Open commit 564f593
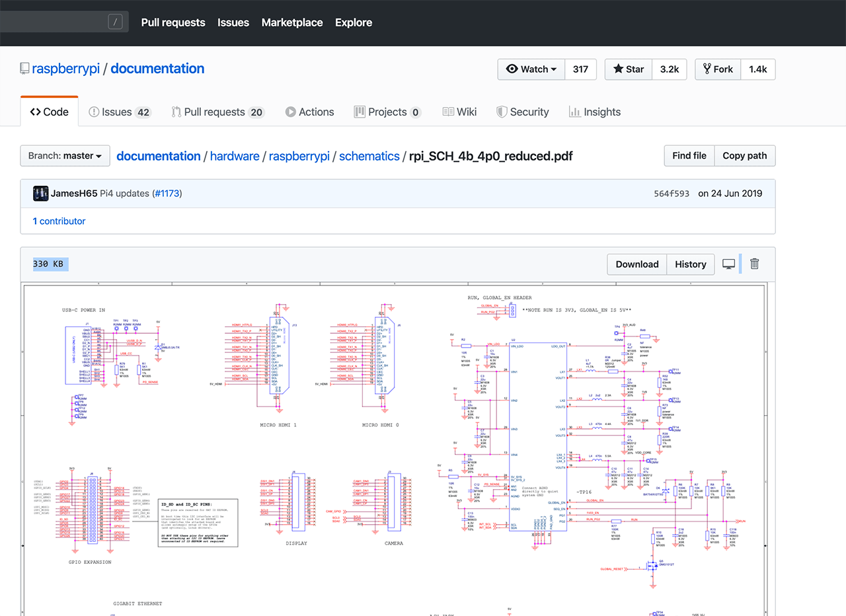The image size is (846, 616). [672, 194]
